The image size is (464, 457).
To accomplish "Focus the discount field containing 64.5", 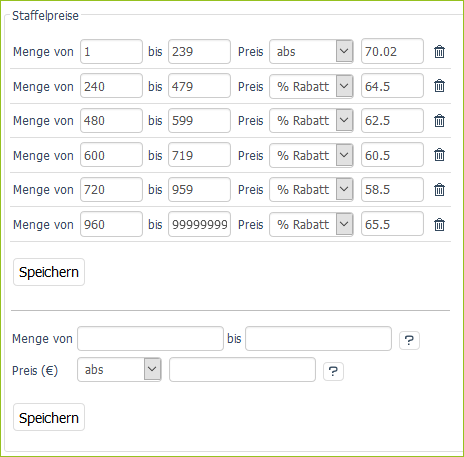I will (392, 86).
